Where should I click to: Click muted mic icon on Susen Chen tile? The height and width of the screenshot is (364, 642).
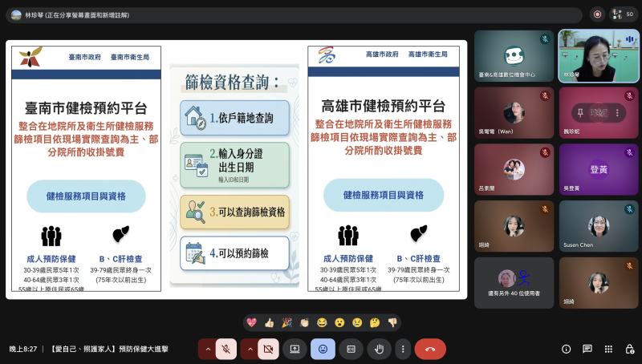click(629, 209)
